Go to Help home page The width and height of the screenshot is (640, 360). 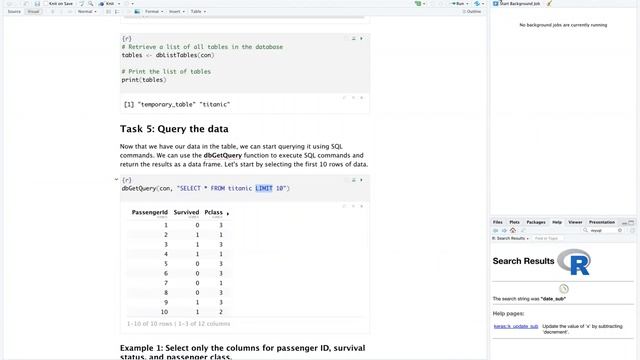513,231
